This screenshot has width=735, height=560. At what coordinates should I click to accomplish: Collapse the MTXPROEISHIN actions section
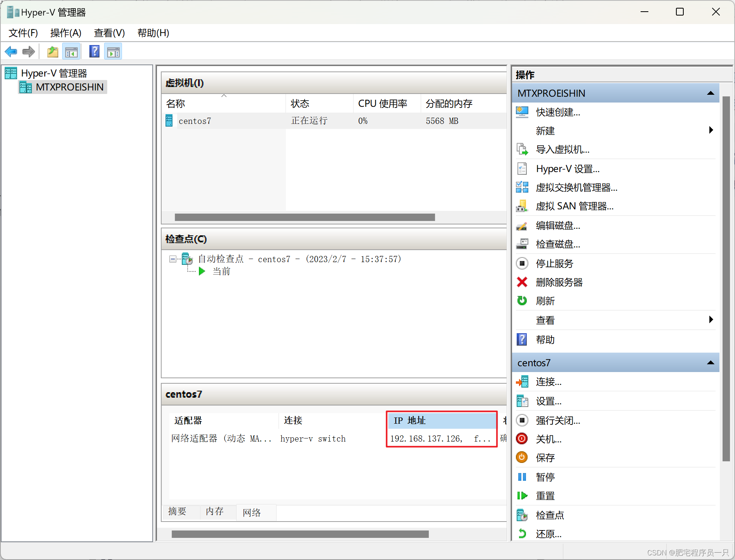(711, 93)
